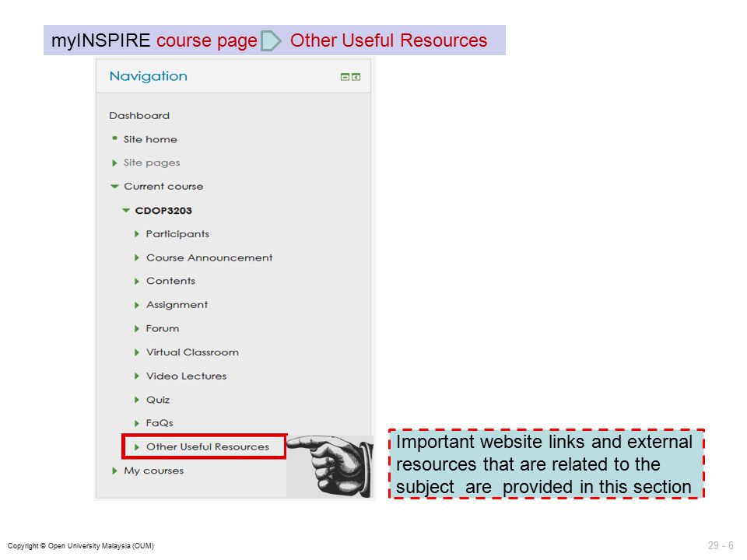
Task: Go to Site home
Action: [150, 139]
